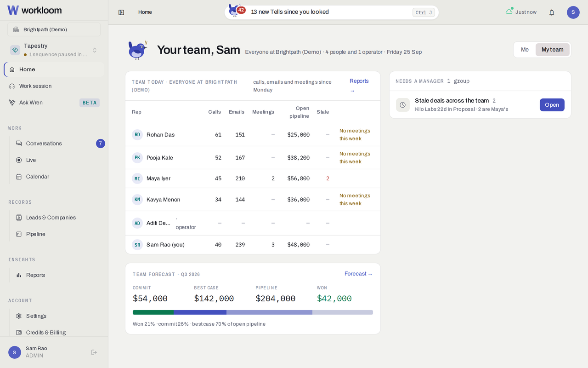Click the Tapestry workspace icon
Image resolution: width=588 pixels, height=368 pixels.
click(x=15, y=50)
